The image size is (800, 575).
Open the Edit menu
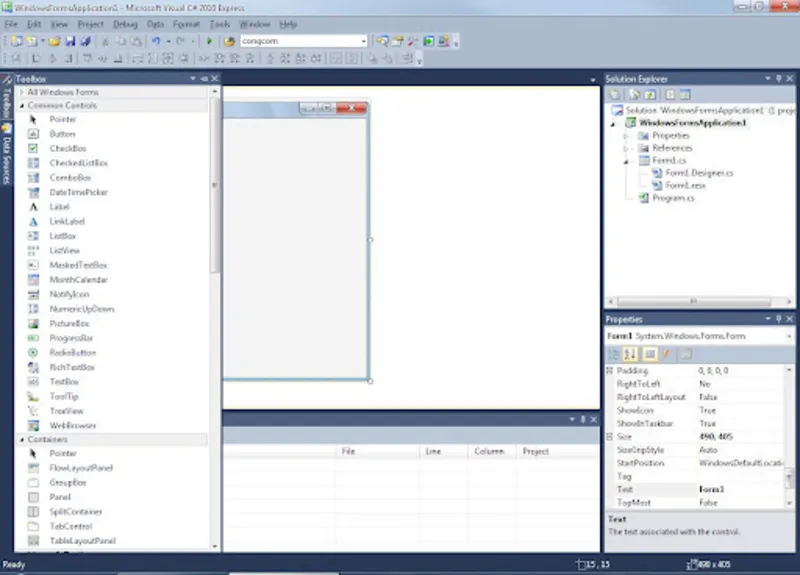34,24
